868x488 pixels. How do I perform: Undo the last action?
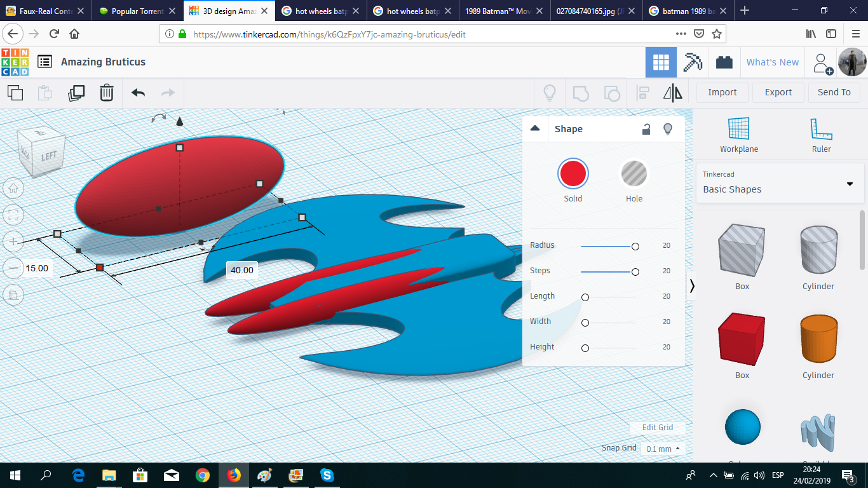point(137,93)
